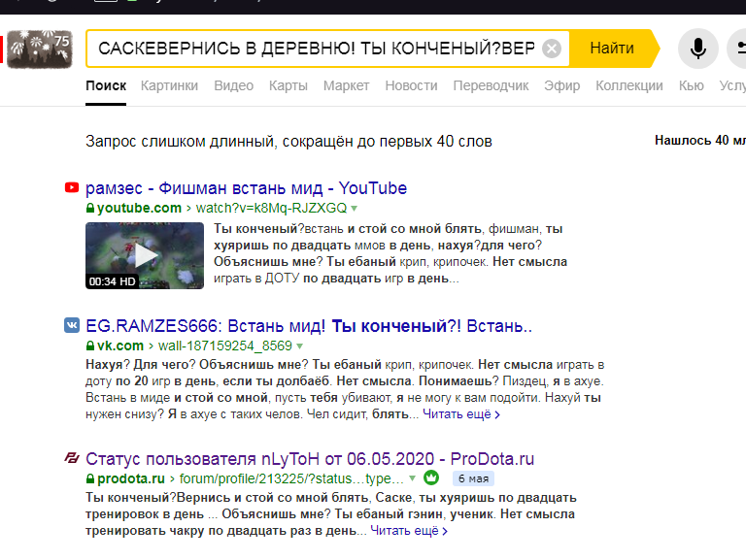Start voice search with the microphone icon
The height and width of the screenshot is (560, 746).
tap(698, 49)
